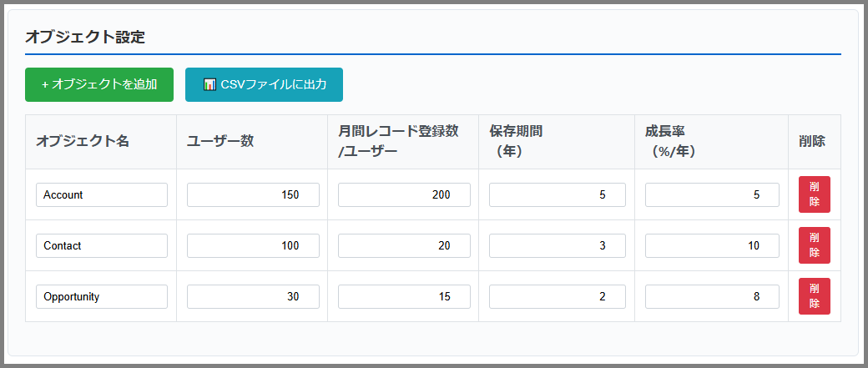Click the Contact monthly records field showing 20
The image size is (868, 368).
point(404,245)
